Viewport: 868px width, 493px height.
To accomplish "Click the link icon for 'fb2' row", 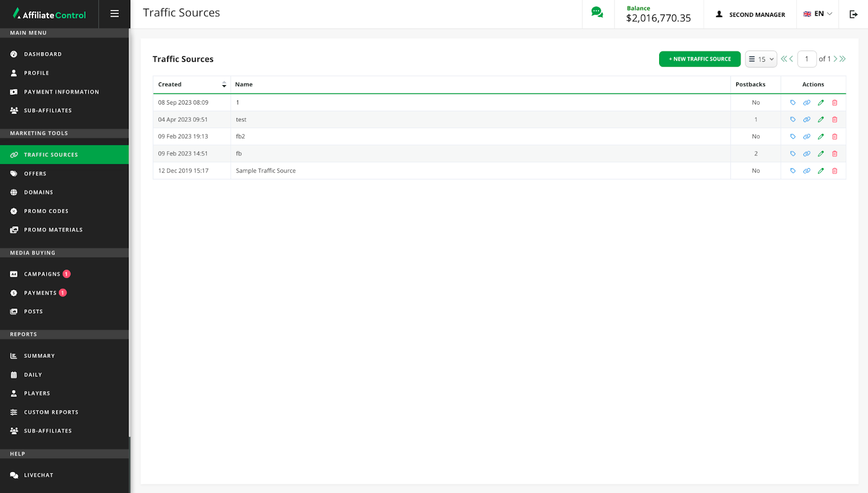I will pyautogui.click(x=807, y=137).
